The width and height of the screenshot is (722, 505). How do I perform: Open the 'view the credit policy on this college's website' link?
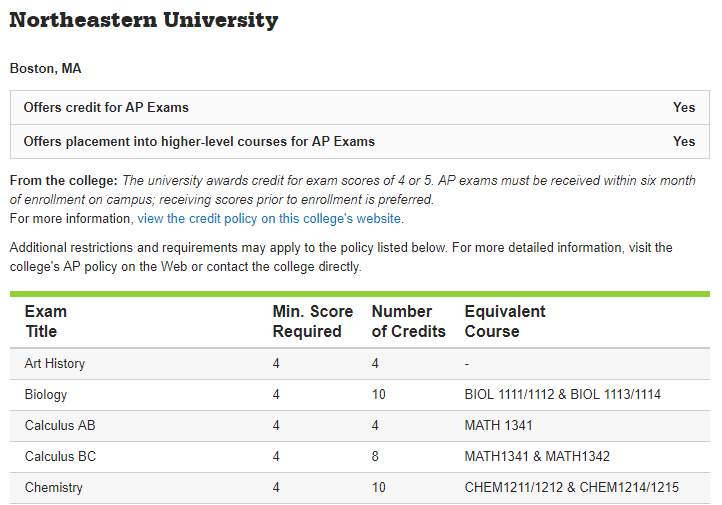(x=269, y=219)
